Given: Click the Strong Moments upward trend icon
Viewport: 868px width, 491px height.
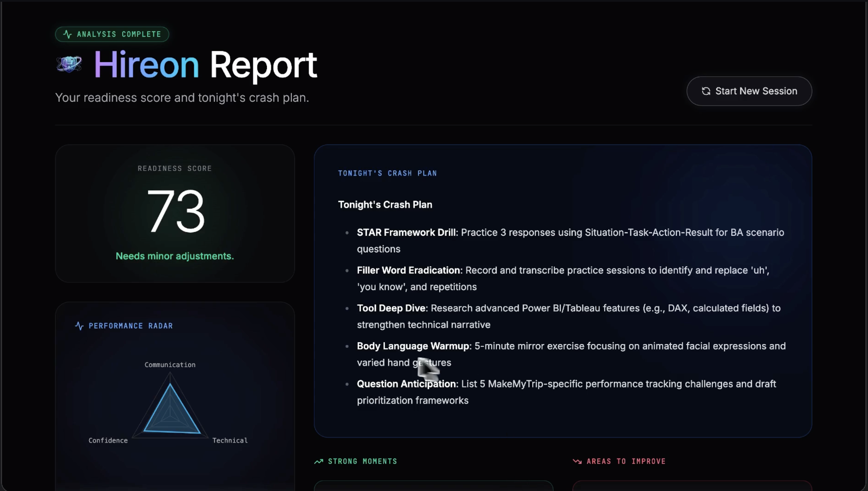Looking at the screenshot, I should [319, 461].
